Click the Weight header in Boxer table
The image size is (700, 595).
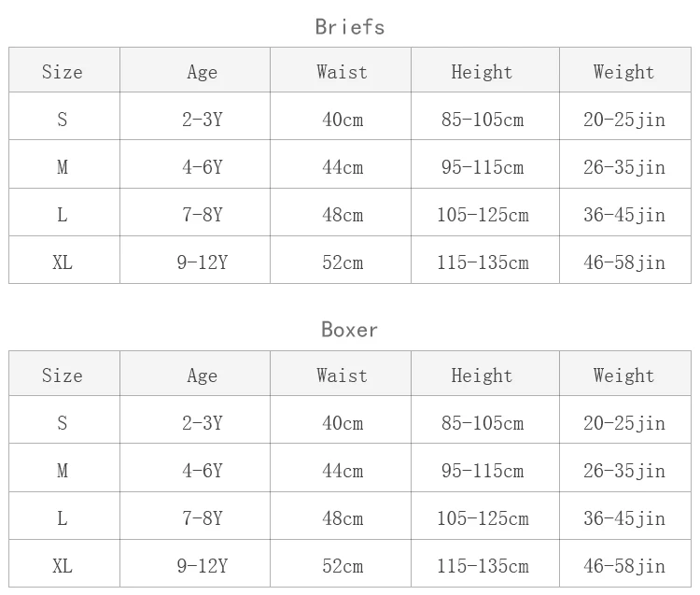[625, 374]
